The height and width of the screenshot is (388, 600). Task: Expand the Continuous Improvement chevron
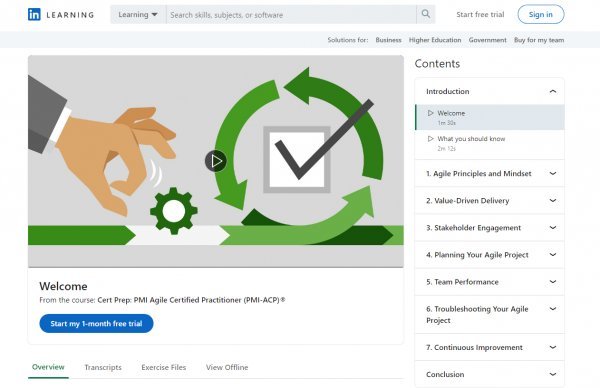(553, 347)
